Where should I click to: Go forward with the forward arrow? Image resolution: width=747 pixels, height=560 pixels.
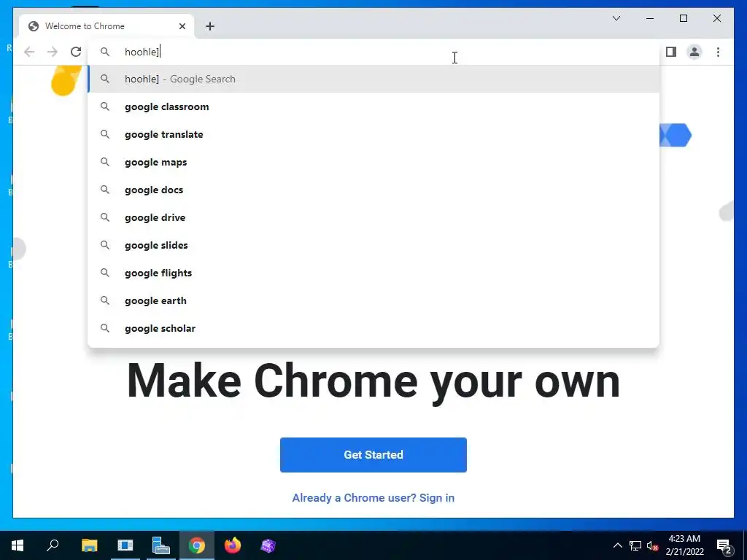coord(53,52)
